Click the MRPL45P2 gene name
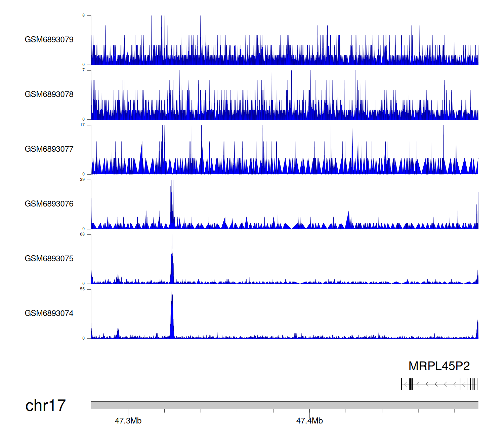The width and height of the screenshot is (504, 444). tap(439, 366)
